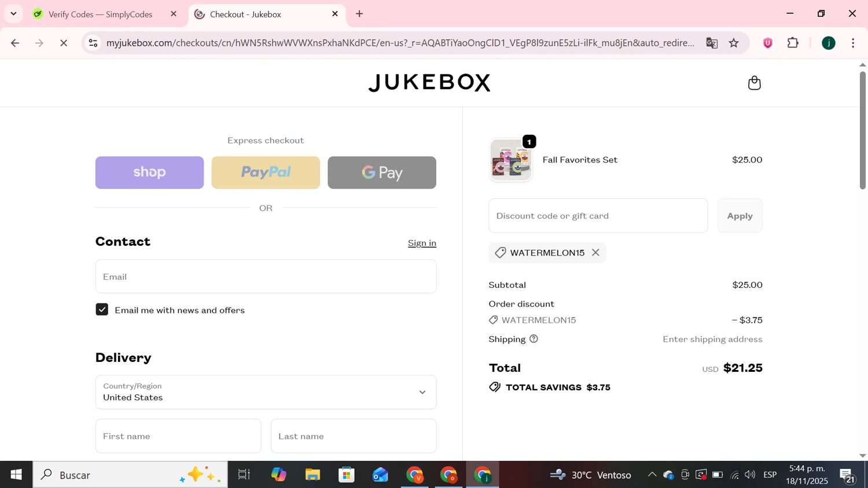
Task: Click the shipping help question mark icon
Action: click(x=534, y=339)
